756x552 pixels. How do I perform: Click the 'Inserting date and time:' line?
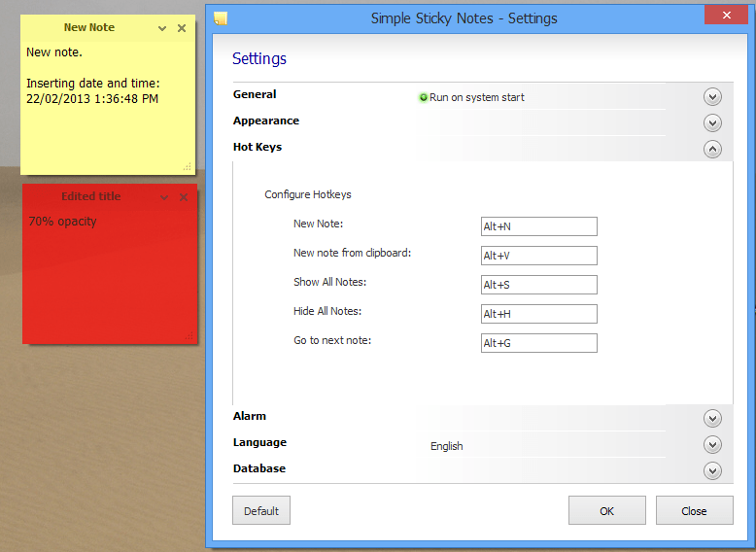pos(93,84)
